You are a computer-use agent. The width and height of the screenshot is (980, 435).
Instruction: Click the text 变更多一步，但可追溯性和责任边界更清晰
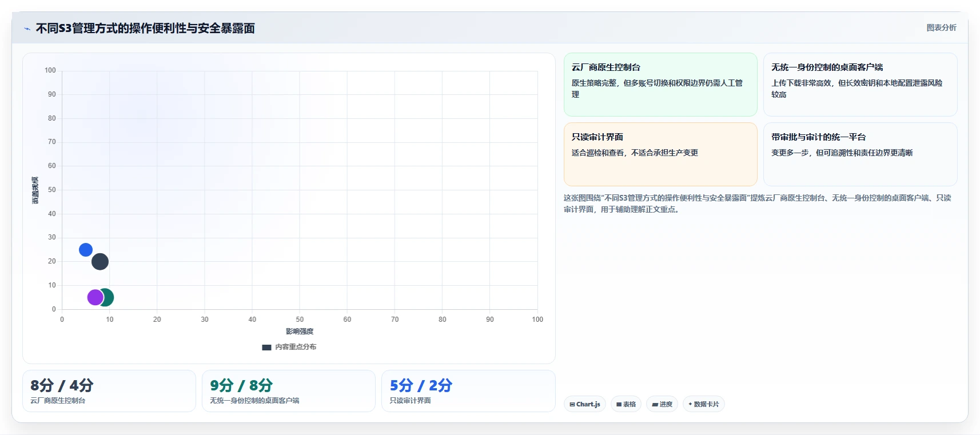point(842,153)
